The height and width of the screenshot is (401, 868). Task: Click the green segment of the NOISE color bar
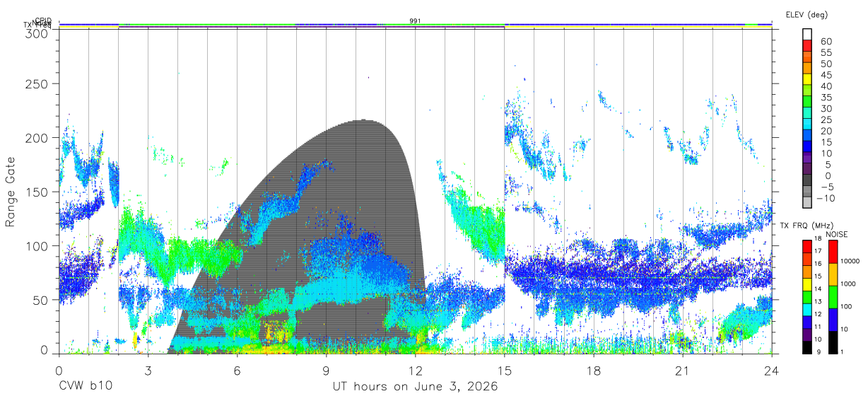(833, 297)
